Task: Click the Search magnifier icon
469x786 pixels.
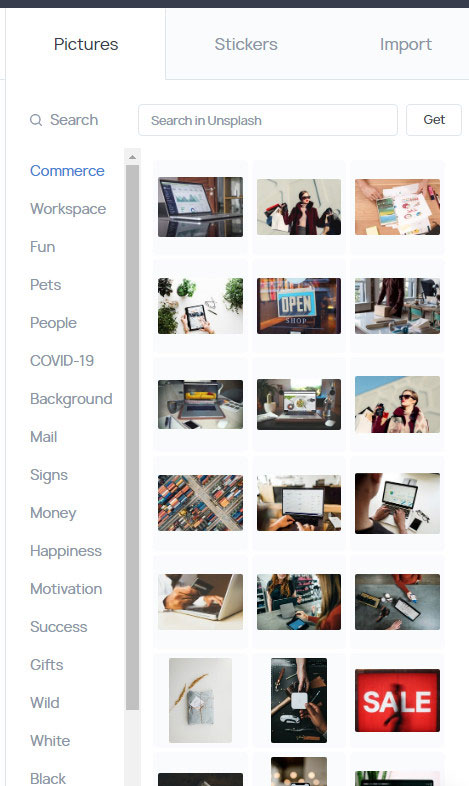Action: point(36,120)
